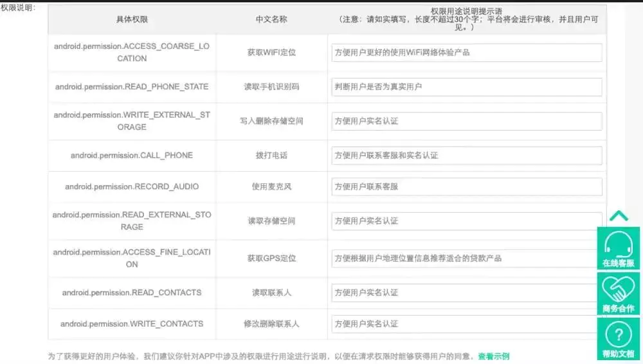Click the 在线客服 label text
643x364 pixels.
(618, 263)
